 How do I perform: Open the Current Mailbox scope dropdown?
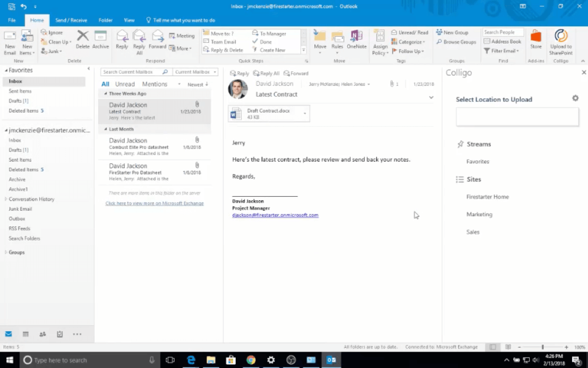click(195, 72)
